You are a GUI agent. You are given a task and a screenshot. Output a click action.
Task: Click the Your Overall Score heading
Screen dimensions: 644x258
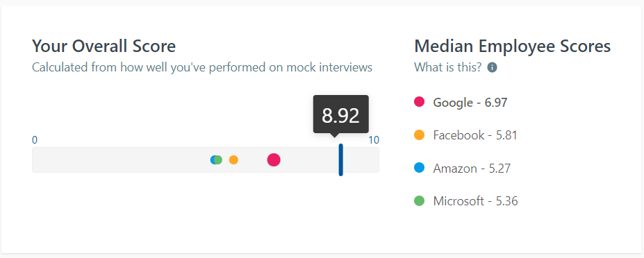(104, 46)
